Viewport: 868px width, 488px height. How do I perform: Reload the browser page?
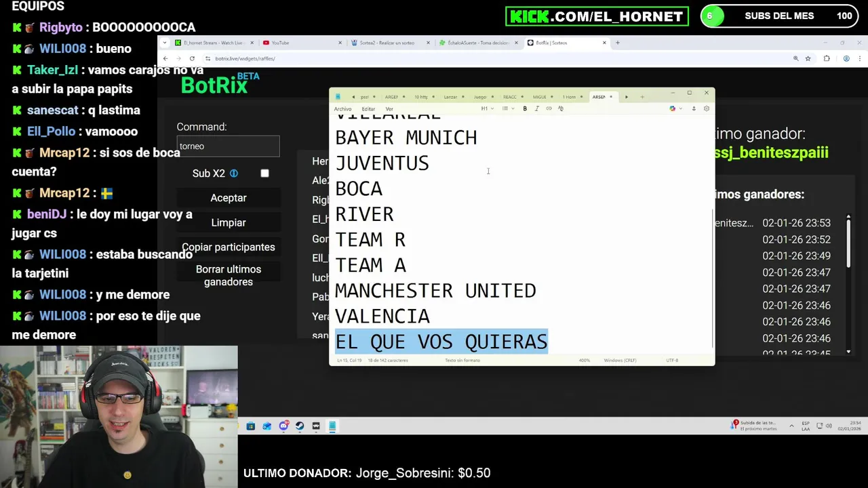tap(192, 58)
